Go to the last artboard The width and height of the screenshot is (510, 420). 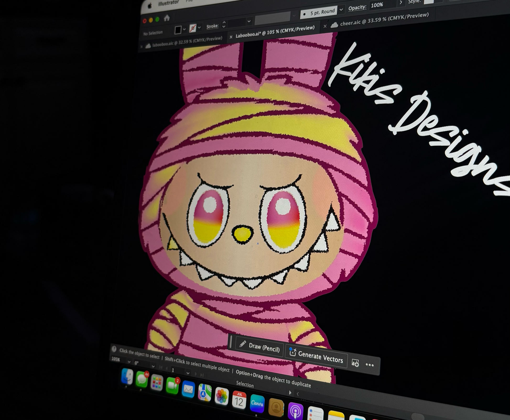click(202, 375)
